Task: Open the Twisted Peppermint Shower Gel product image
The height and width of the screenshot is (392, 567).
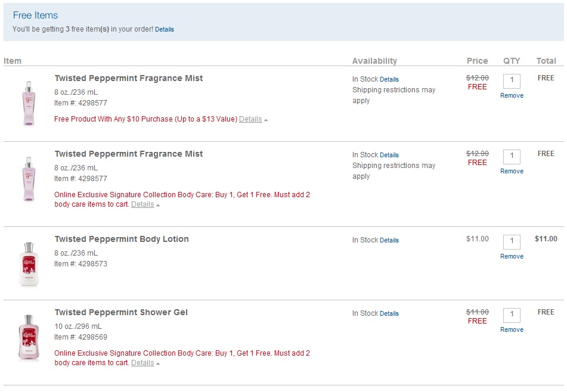Action: click(x=29, y=337)
